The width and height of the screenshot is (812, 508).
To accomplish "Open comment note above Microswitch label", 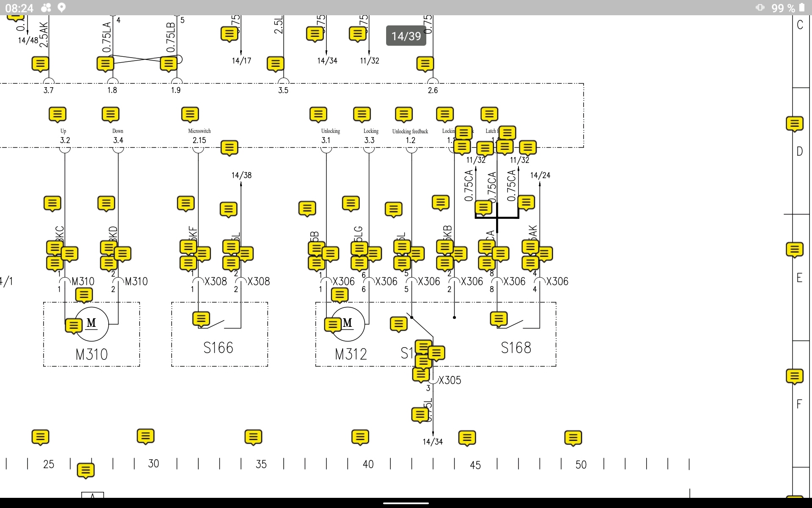I will (190, 114).
